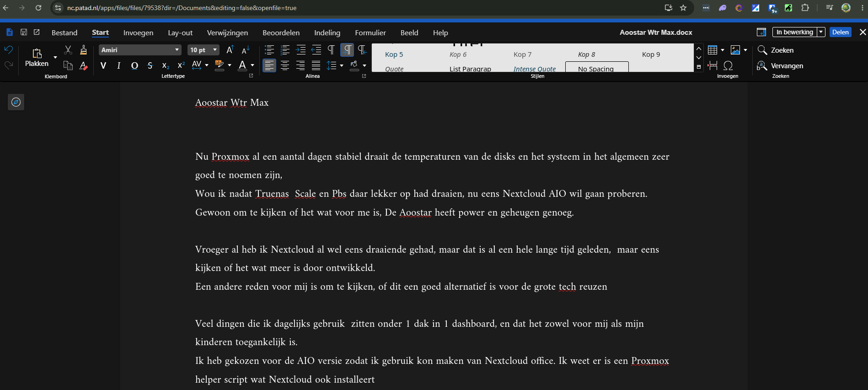Expand the In bewerking mode dropdown arrow
The width and height of the screenshot is (868, 390).
(x=821, y=32)
